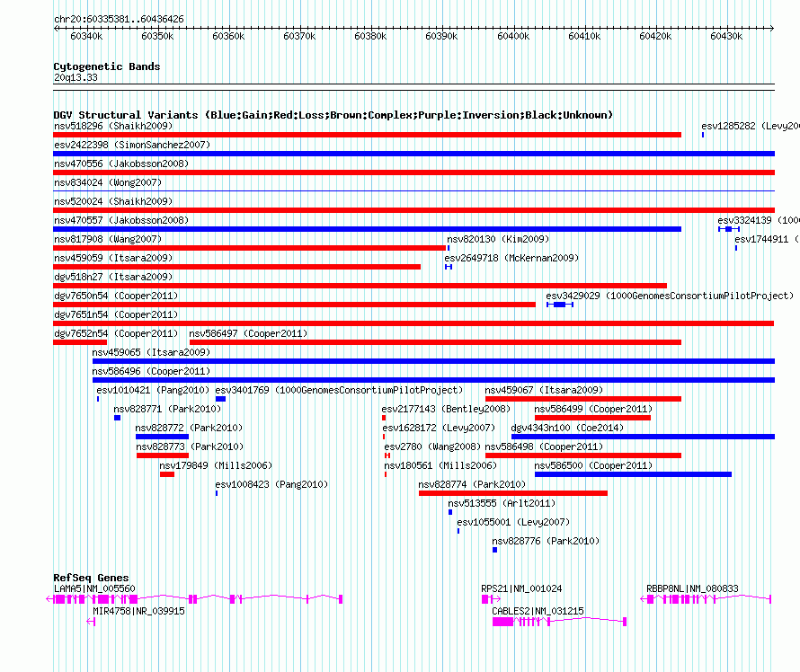The image size is (800, 672).
Task: Click nsv586496 (Cooper2011) label
Action: [x=151, y=371]
